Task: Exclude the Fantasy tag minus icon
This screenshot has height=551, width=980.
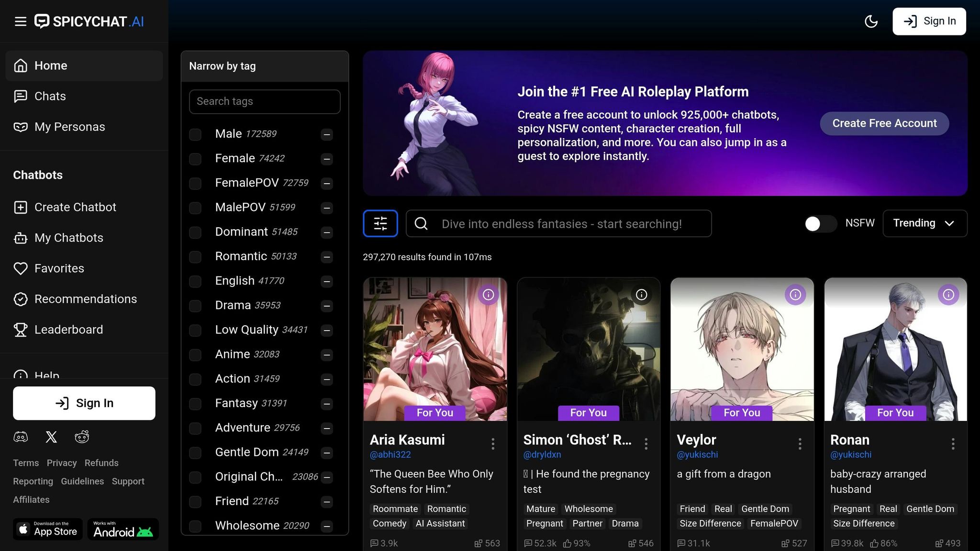Action: coord(327,404)
